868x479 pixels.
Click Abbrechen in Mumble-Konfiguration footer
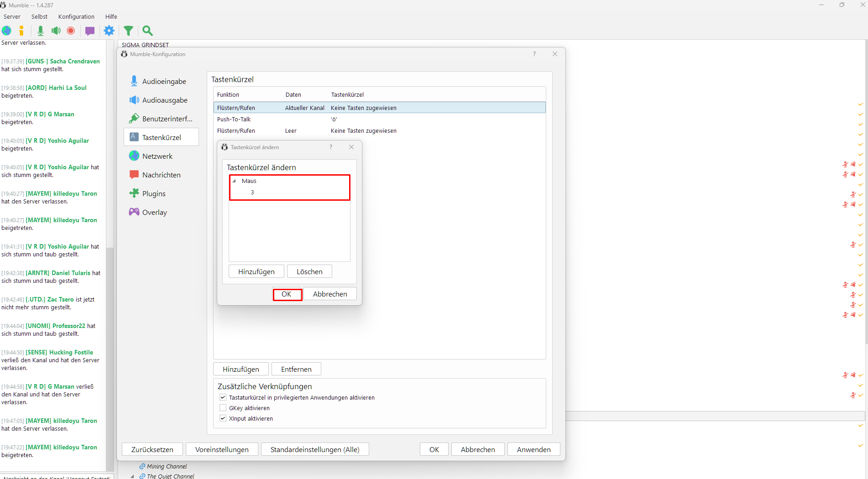478,449
